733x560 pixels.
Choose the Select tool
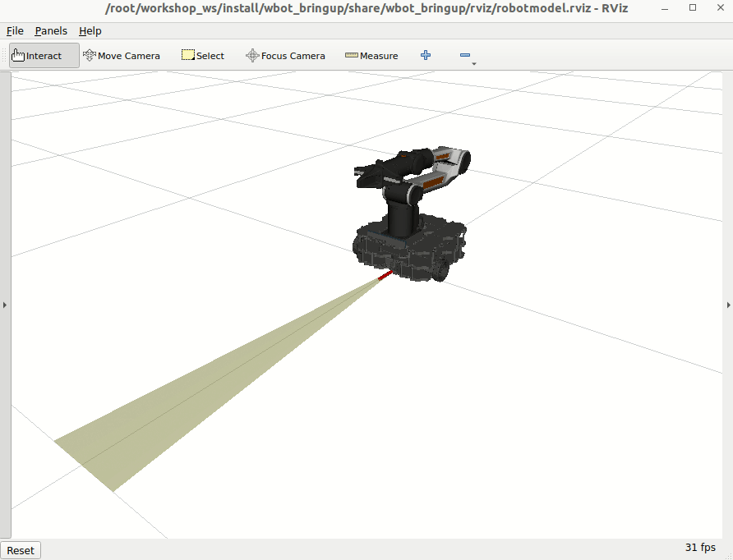pyautogui.click(x=202, y=55)
